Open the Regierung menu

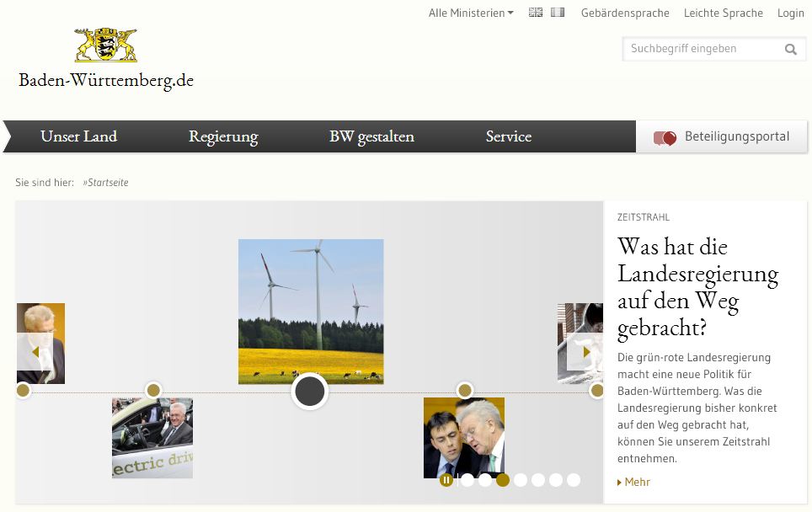(x=223, y=136)
